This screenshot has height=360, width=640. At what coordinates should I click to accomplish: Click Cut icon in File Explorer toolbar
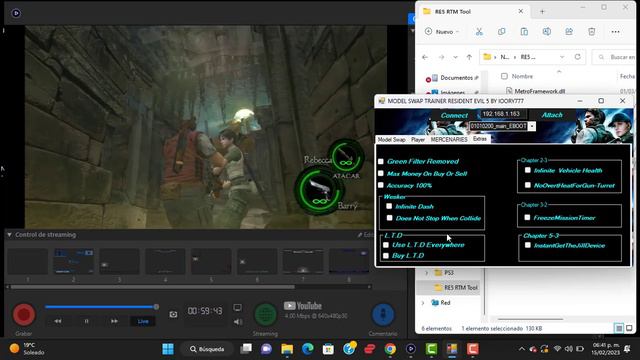[479, 31]
